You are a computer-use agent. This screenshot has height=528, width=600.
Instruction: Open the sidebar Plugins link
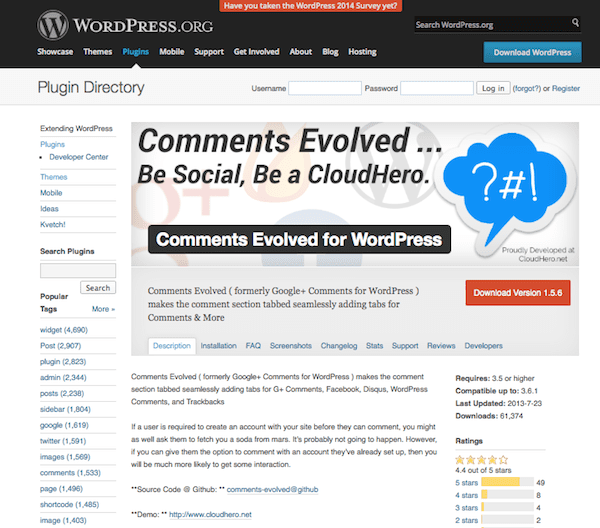[52, 144]
